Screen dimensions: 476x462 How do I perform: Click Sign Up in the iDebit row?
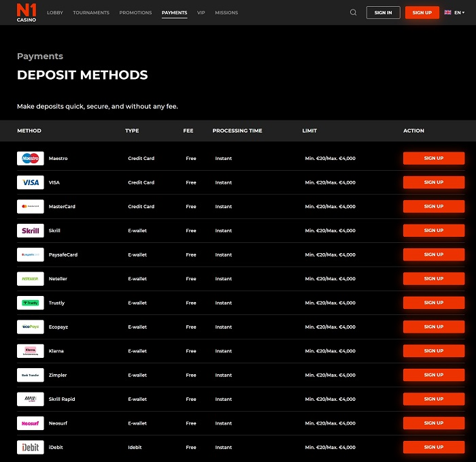click(x=434, y=447)
